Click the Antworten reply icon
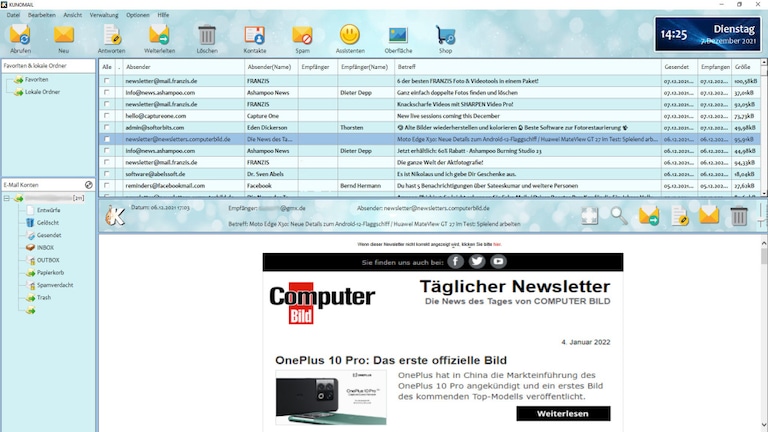 111,37
